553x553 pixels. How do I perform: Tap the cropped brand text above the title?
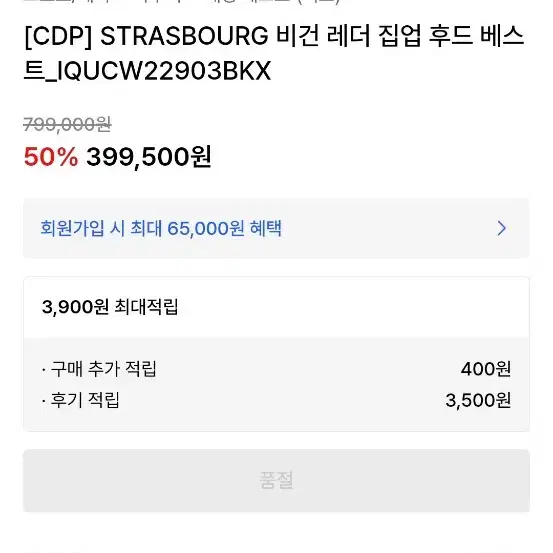[x=183, y=2]
